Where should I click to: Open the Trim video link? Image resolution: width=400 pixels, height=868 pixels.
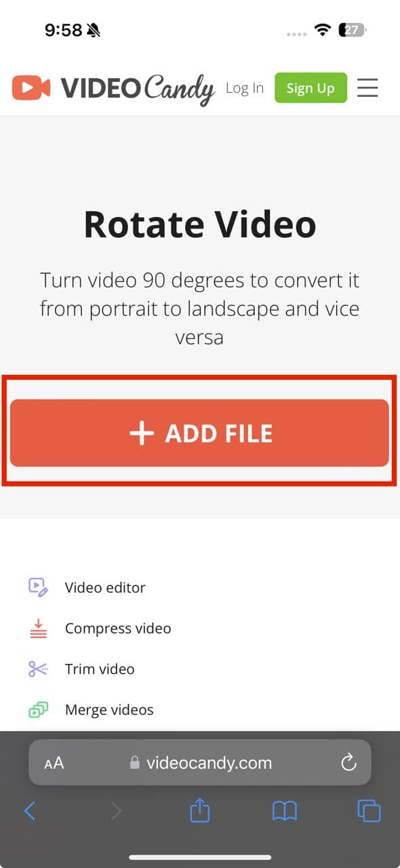[100, 669]
